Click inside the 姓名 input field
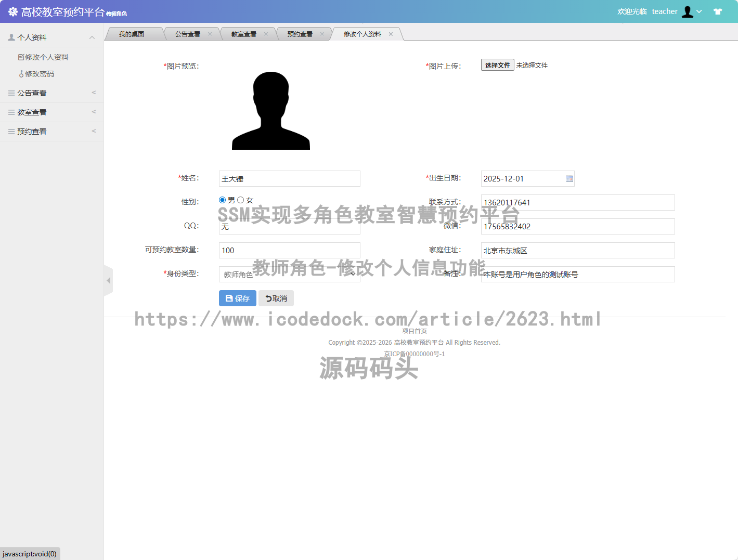This screenshot has width=738, height=560. point(289,178)
